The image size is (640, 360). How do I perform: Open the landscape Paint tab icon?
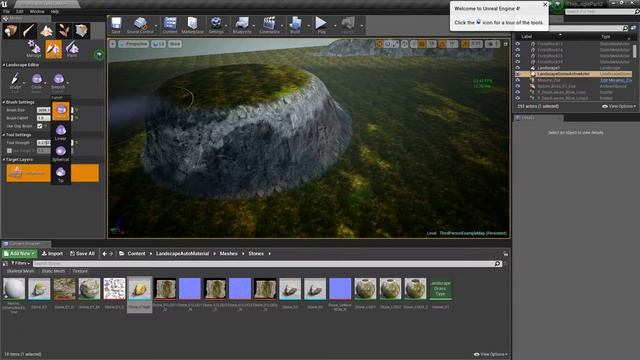tap(72, 49)
